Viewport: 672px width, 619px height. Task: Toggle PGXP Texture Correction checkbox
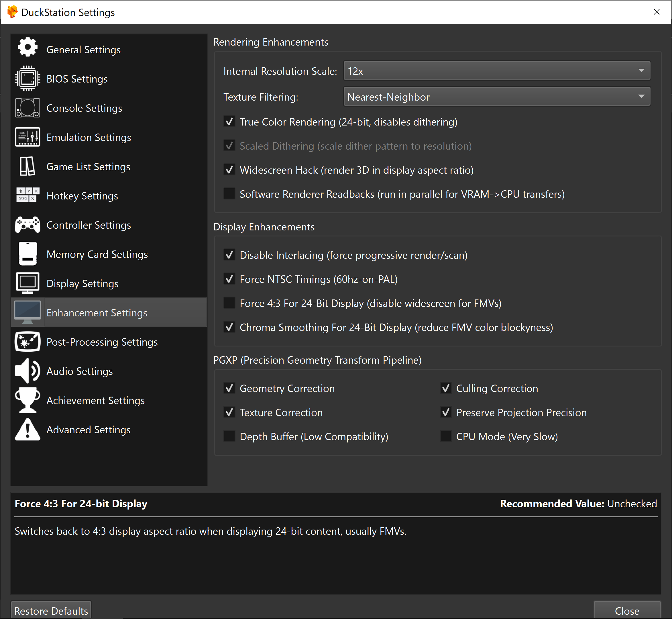[229, 412]
